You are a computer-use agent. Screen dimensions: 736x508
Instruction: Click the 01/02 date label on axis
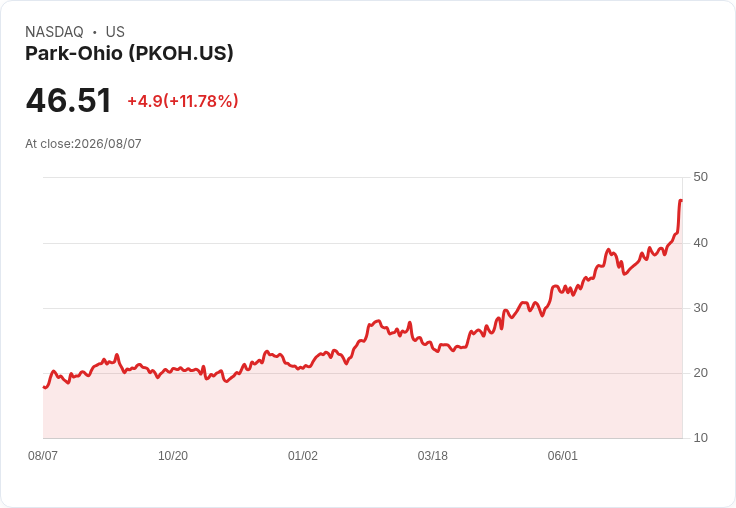pyautogui.click(x=303, y=455)
